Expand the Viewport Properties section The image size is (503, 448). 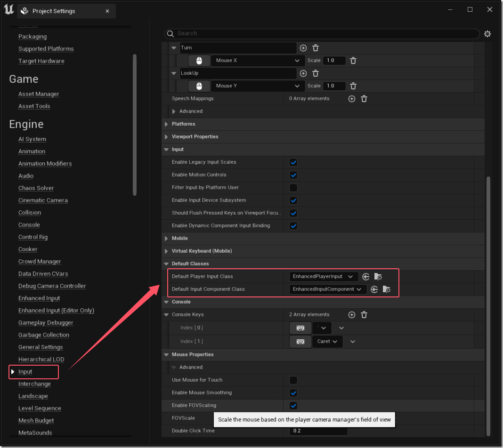click(166, 137)
